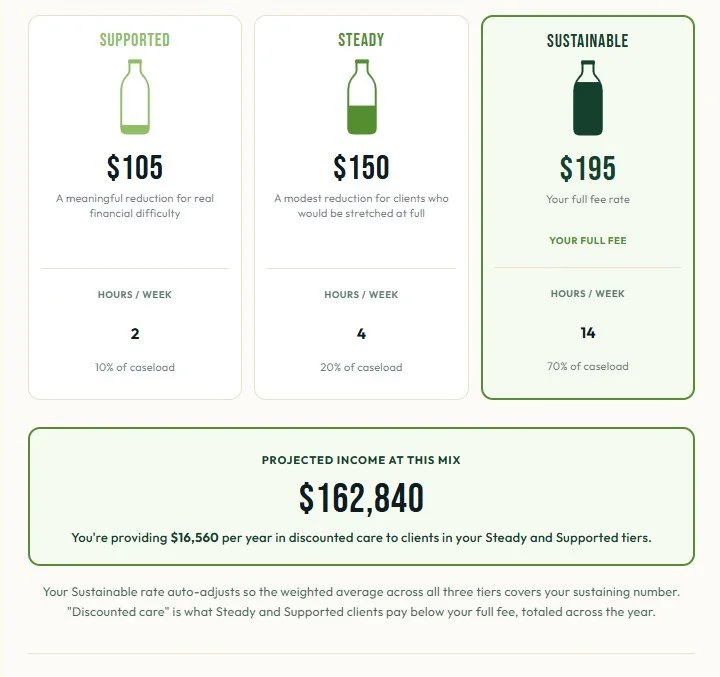720x677 pixels.
Task: Click the $150 Steady rate
Action: click(x=361, y=167)
